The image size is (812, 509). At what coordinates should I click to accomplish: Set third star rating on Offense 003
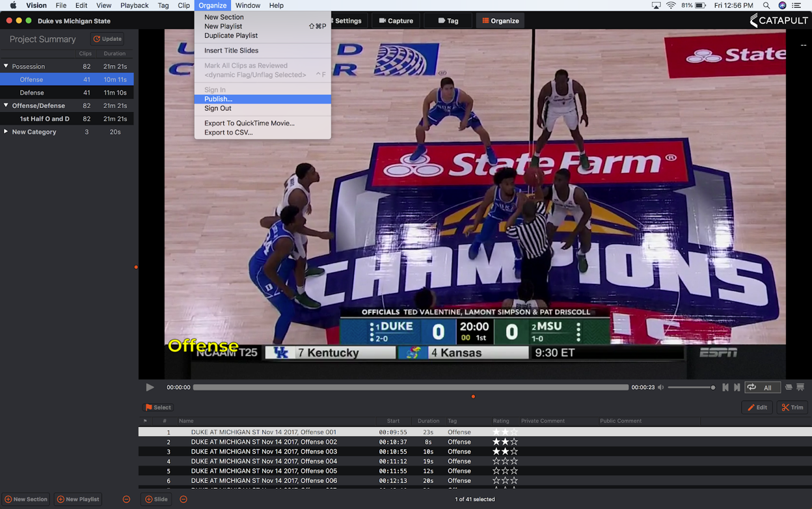514,451
